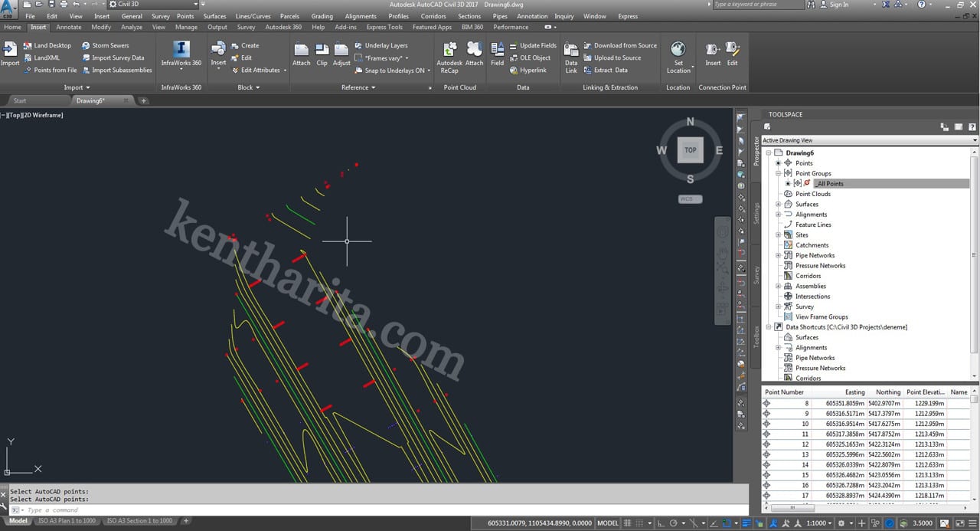Click the Import Survey Data button

pos(117,57)
